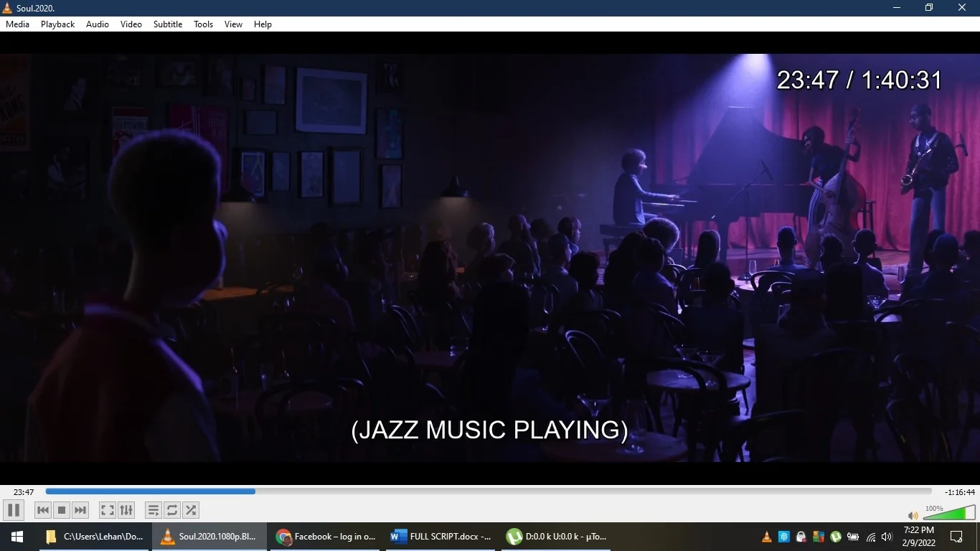The image size is (980, 551).
Task: Skip to next media item
Action: coord(80,510)
